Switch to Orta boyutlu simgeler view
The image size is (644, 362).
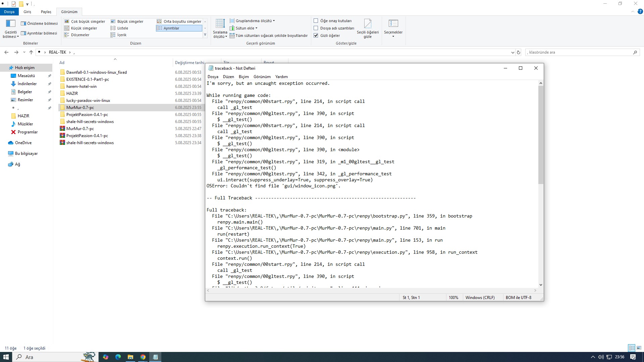tap(179, 21)
